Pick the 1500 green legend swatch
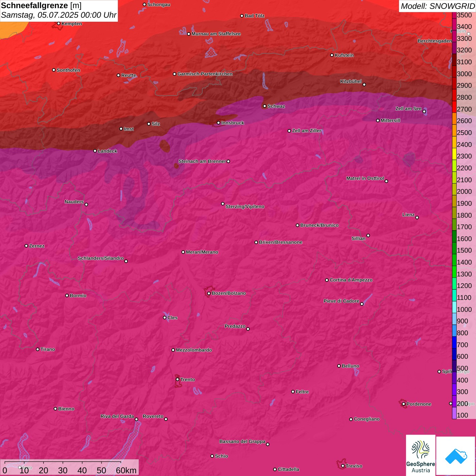 (454, 248)
